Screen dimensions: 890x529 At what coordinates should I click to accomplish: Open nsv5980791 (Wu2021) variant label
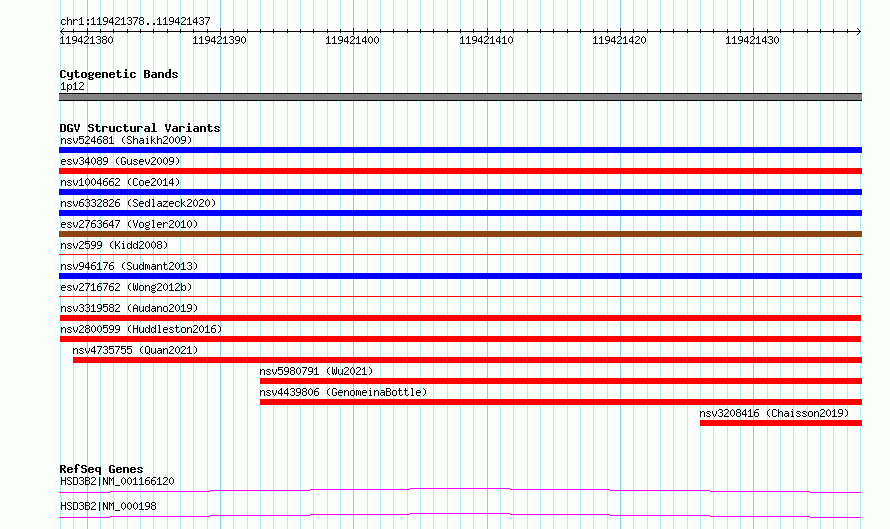(x=316, y=371)
